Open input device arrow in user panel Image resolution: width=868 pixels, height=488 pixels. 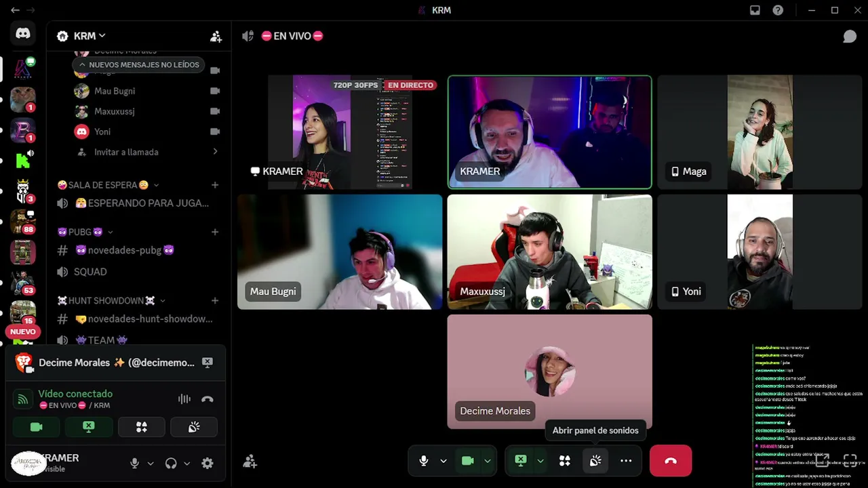(151, 464)
